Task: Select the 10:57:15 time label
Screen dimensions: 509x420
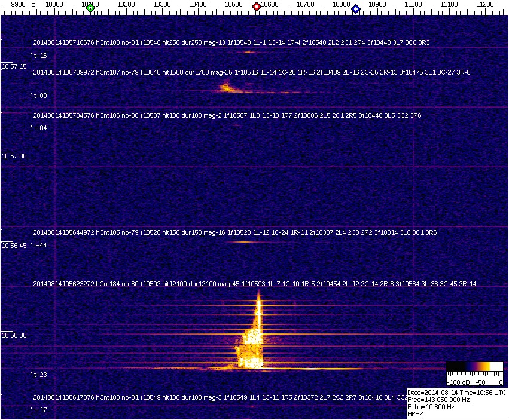Action: pos(14,66)
